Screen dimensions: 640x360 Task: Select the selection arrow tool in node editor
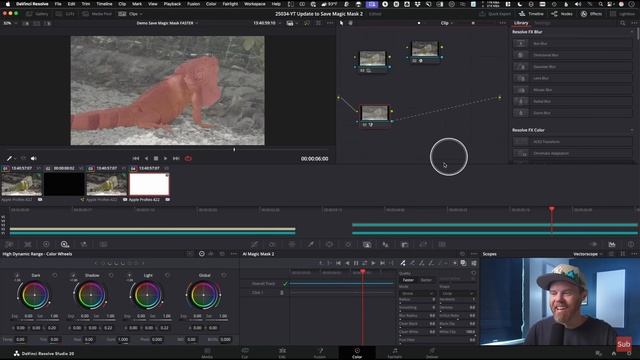[x=342, y=23]
